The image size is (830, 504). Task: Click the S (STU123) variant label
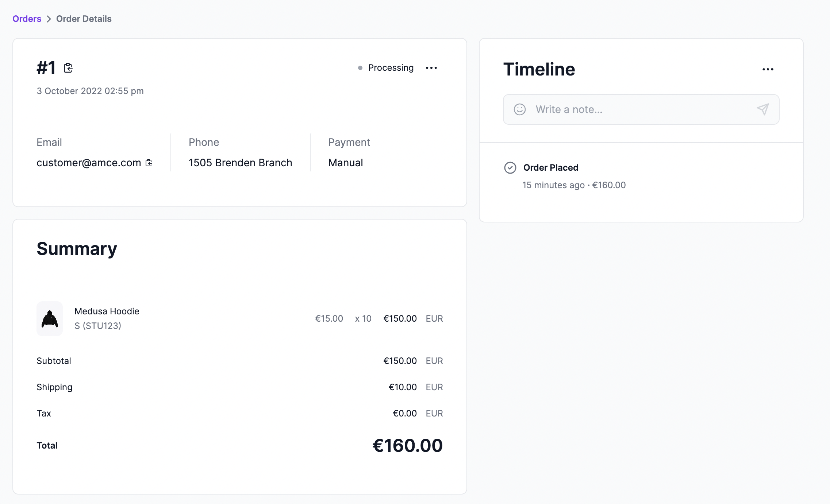tap(97, 326)
